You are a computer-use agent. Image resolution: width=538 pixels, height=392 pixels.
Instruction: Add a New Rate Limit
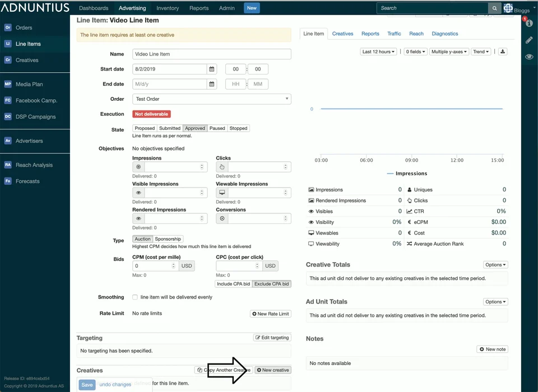point(271,314)
